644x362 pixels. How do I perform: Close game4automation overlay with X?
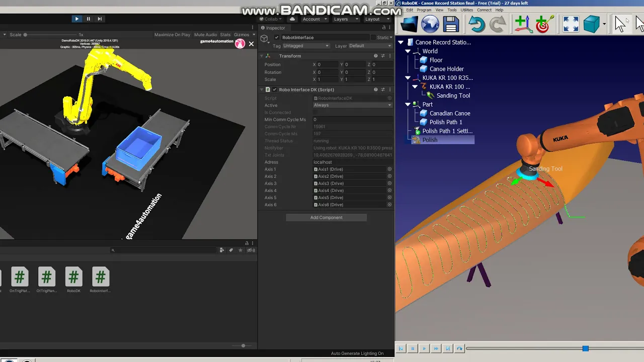click(251, 44)
